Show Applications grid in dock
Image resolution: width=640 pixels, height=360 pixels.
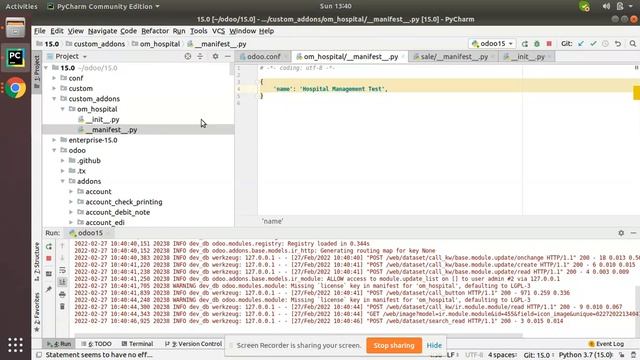pyautogui.click(x=15, y=345)
